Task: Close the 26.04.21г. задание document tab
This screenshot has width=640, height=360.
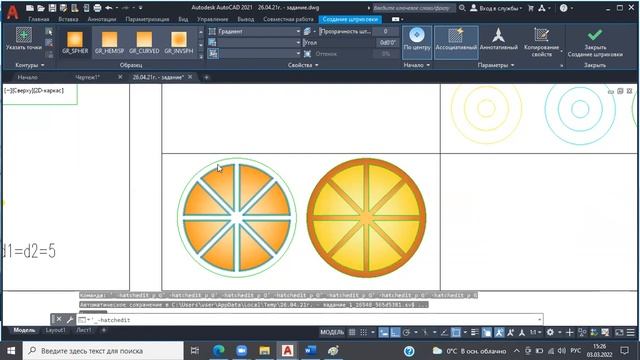Action: [x=190, y=77]
